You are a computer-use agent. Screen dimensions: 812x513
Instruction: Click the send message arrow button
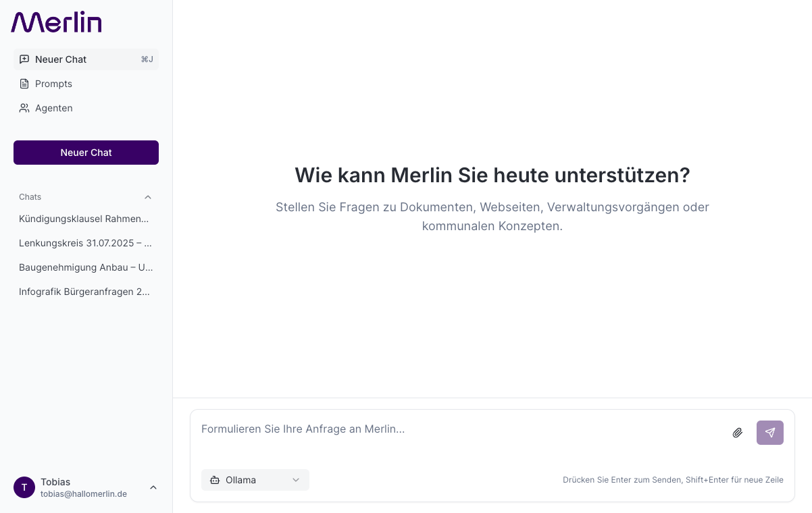point(770,433)
